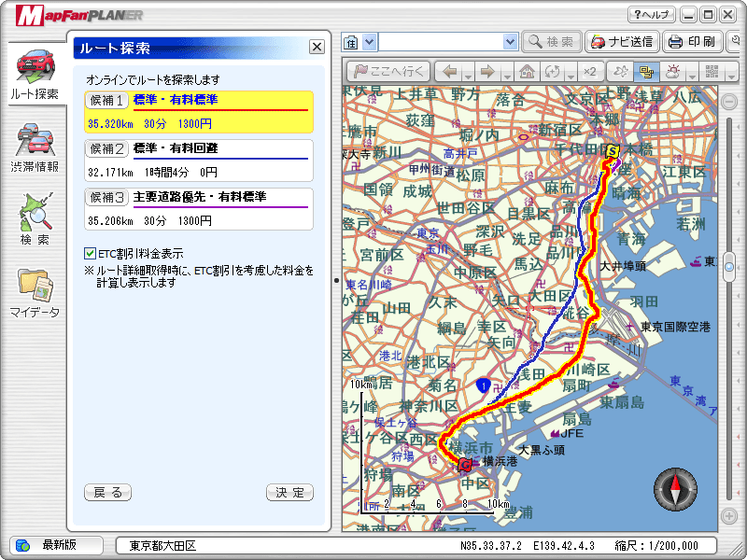Select route 候補1 標準・有料標準
747x560 pixels.
click(199, 112)
